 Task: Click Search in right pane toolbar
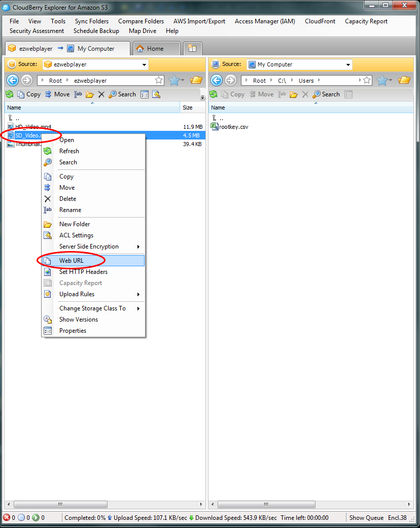[x=326, y=94]
